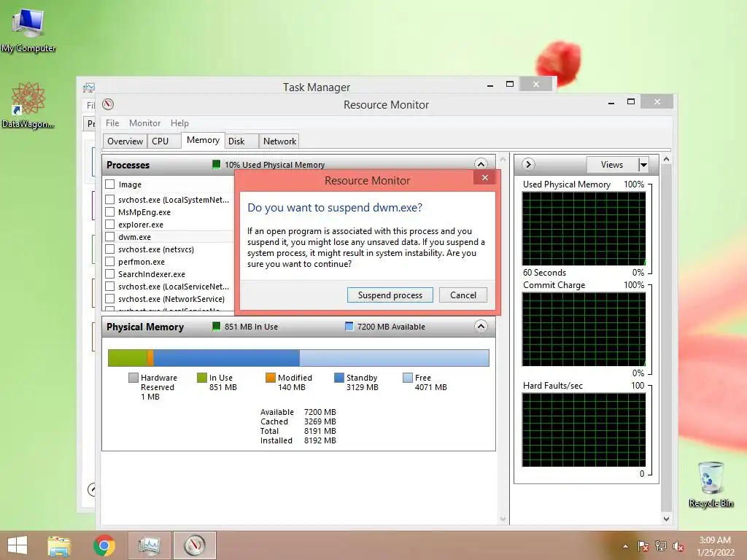
Task: Minimize the Task Manager window
Action: coord(489,85)
